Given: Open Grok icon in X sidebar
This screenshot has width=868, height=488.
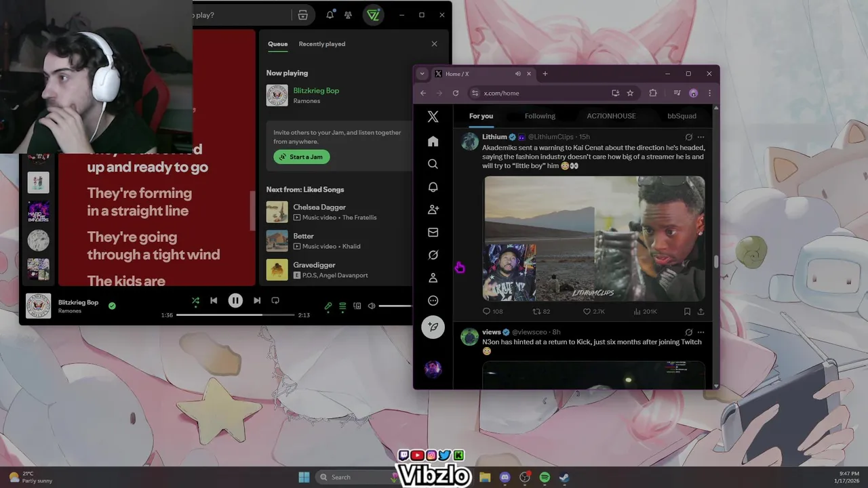Looking at the screenshot, I should point(433,255).
